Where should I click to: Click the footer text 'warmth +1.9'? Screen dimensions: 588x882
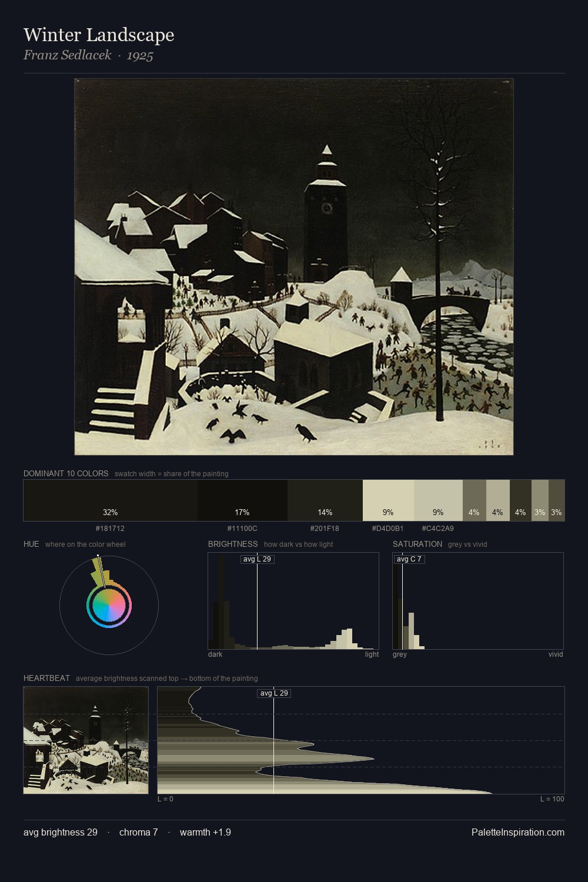click(x=205, y=832)
